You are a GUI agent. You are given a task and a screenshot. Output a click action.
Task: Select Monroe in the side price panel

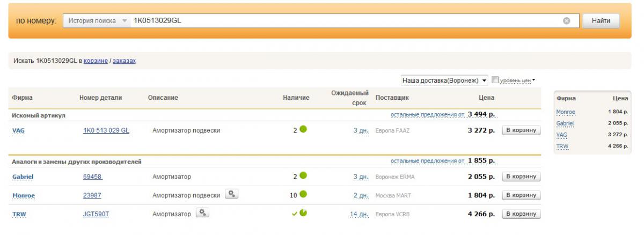pyautogui.click(x=566, y=112)
